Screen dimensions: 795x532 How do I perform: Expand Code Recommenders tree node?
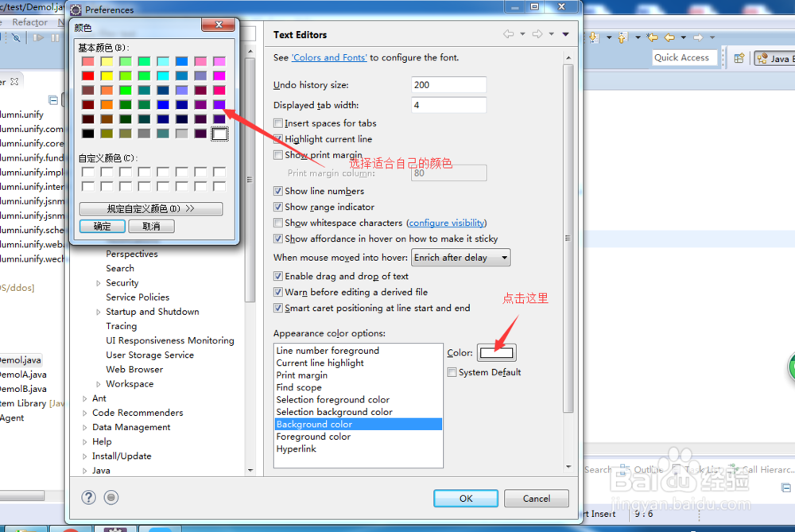(x=85, y=414)
